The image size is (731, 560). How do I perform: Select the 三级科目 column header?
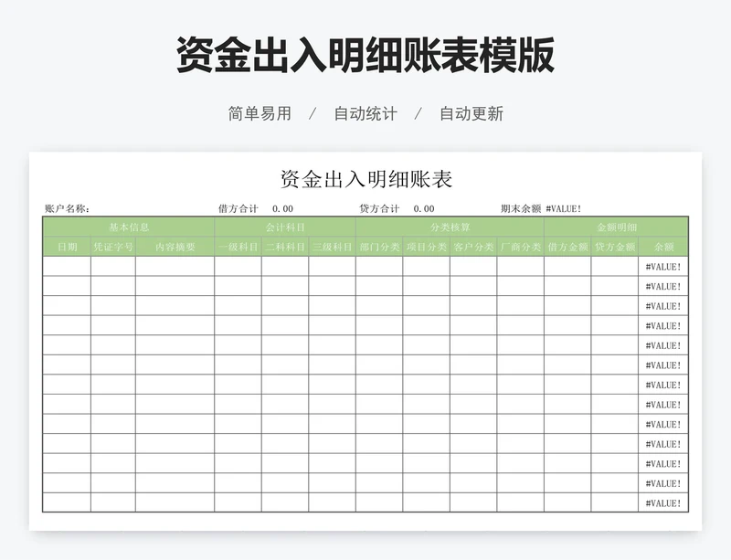pos(332,248)
